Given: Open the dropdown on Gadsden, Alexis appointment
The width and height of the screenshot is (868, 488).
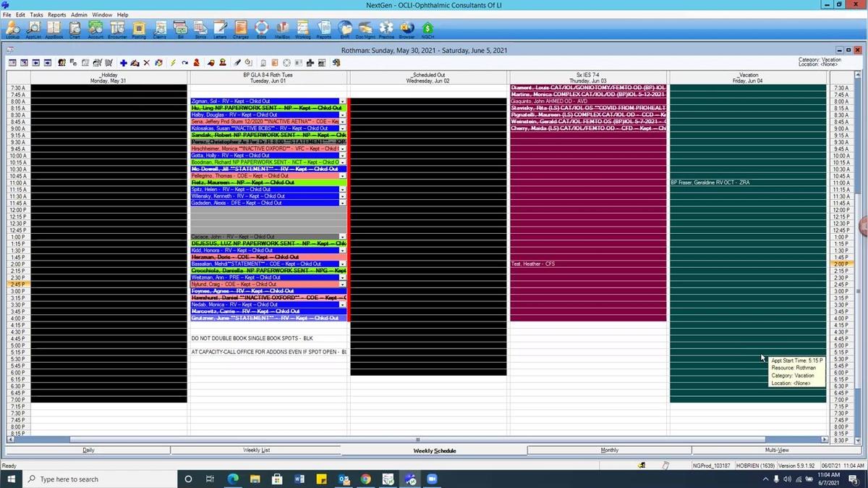Looking at the screenshot, I should click(x=342, y=203).
